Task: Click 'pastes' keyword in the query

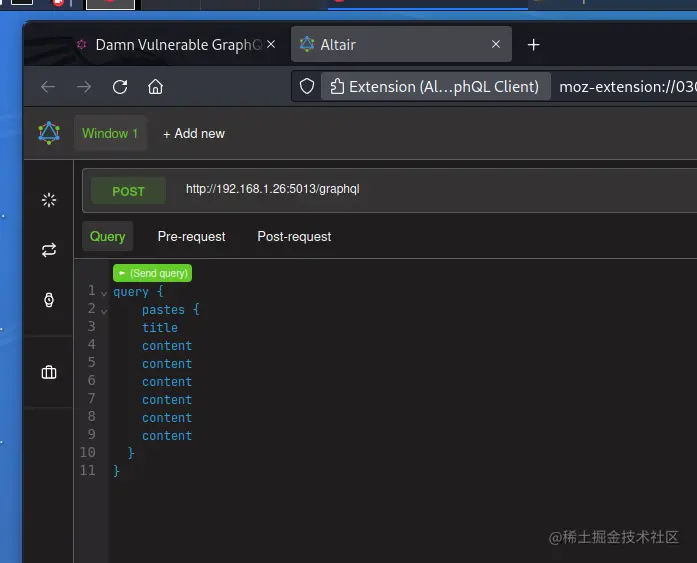Action: pyautogui.click(x=163, y=309)
